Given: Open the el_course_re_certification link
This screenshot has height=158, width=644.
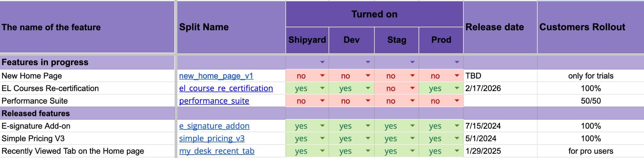Looking at the screenshot, I should click(x=226, y=89).
